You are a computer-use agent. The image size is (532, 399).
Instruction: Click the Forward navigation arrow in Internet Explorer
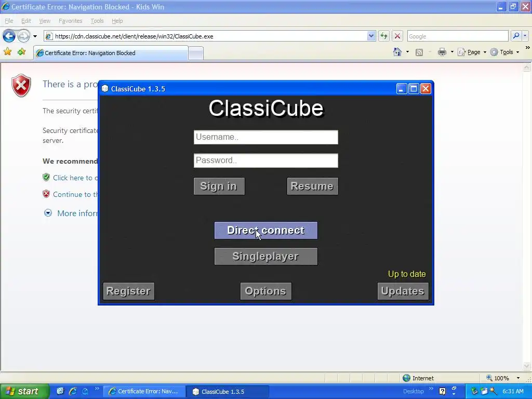point(23,36)
